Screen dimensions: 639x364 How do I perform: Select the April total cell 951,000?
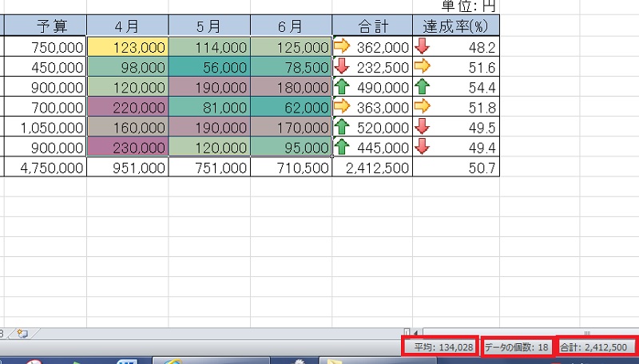tap(128, 168)
